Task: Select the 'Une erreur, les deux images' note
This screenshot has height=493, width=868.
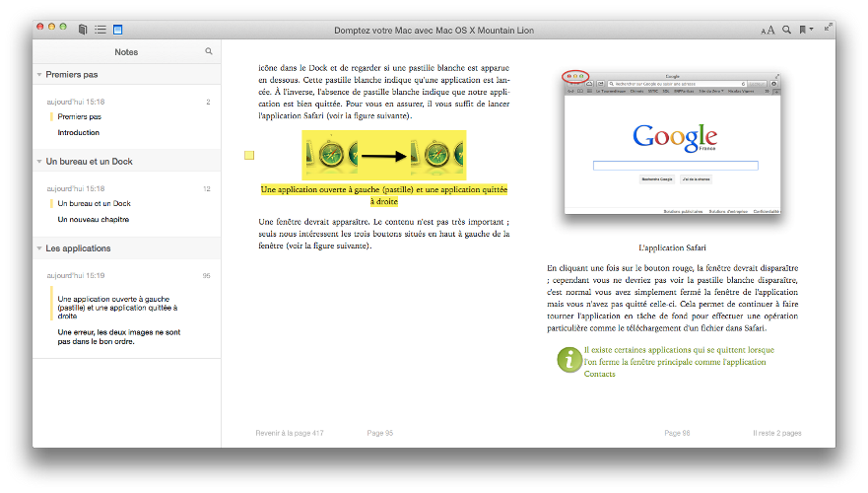Action: point(119,337)
